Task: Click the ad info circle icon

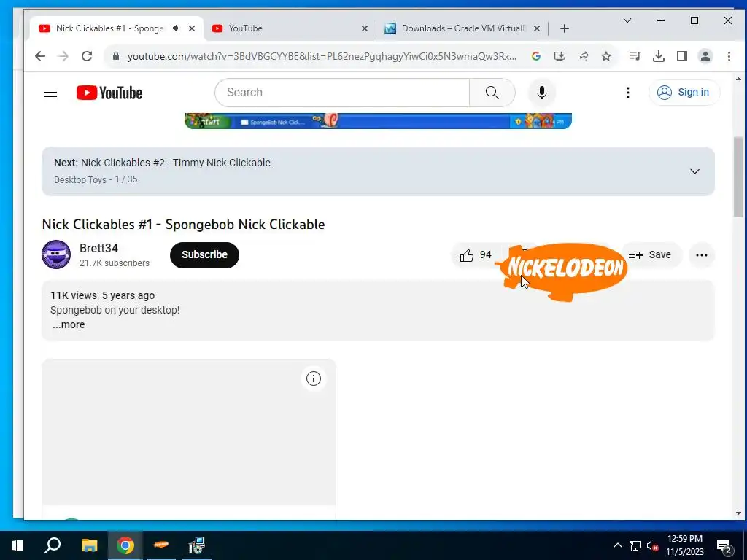Action: coord(314,378)
